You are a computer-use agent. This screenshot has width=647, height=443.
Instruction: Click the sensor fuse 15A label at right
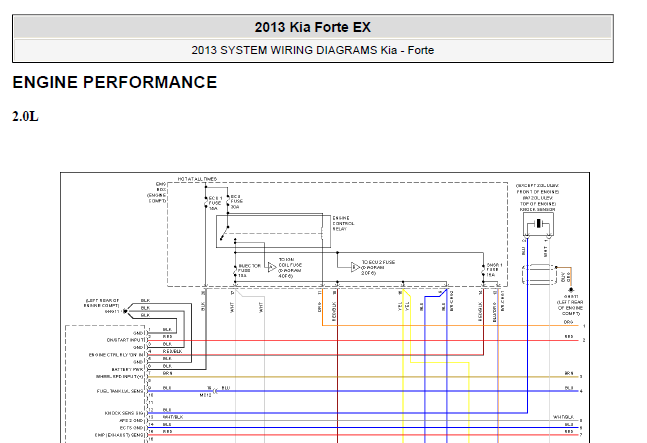(494, 270)
